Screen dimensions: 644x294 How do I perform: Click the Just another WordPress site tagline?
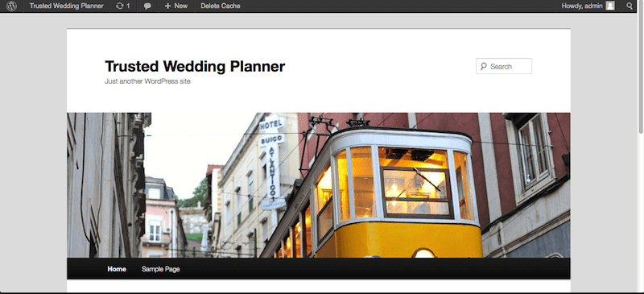point(147,81)
